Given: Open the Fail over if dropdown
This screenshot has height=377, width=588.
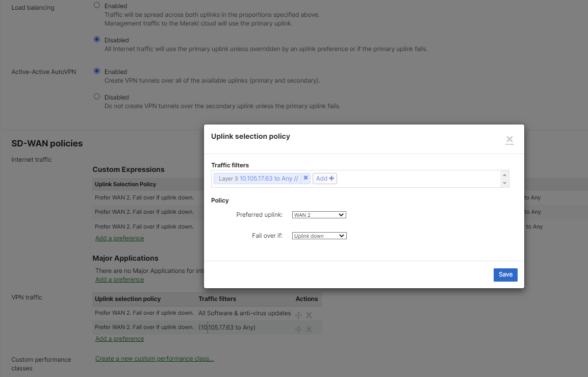Looking at the screenshot, I should point(319,235).
